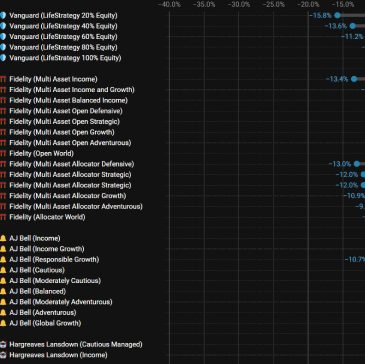Click the -15.8% data point for Vanguard
This screenshot has height=364, width=365.
[337, 15]
